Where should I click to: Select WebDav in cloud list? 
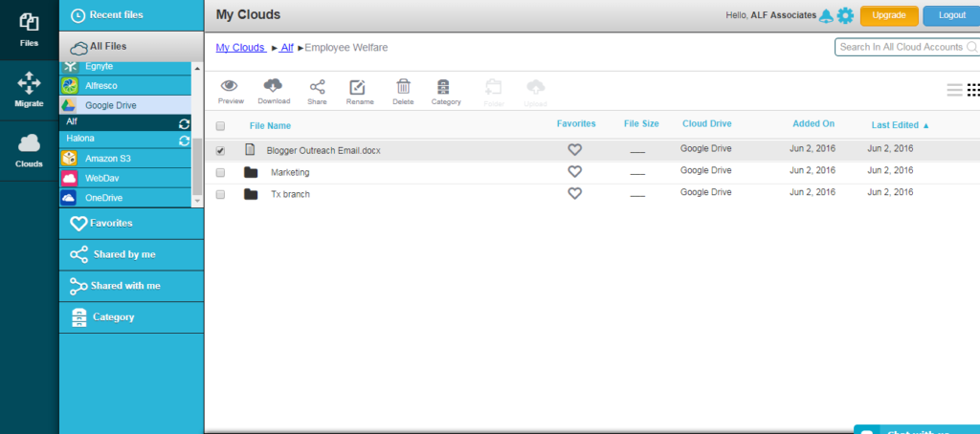coord(125,178)
